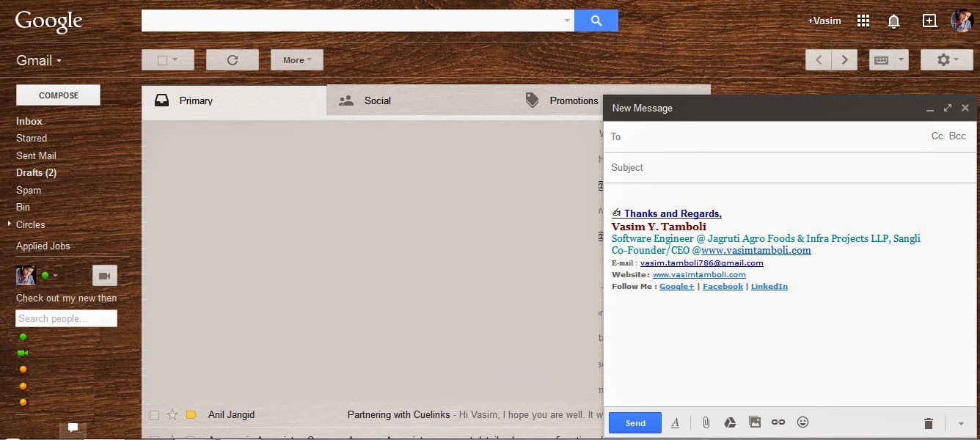Open more options arrow in compose

point(961,424)
